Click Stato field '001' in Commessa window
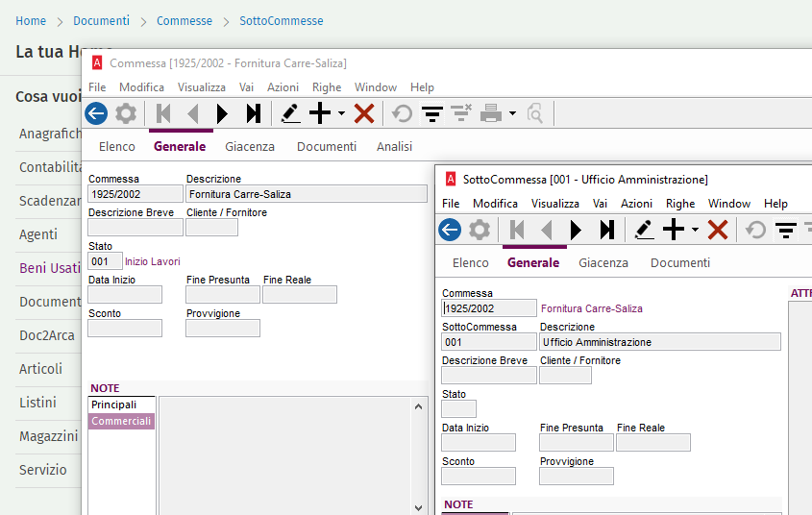The image size is (812, 515). 105,261
